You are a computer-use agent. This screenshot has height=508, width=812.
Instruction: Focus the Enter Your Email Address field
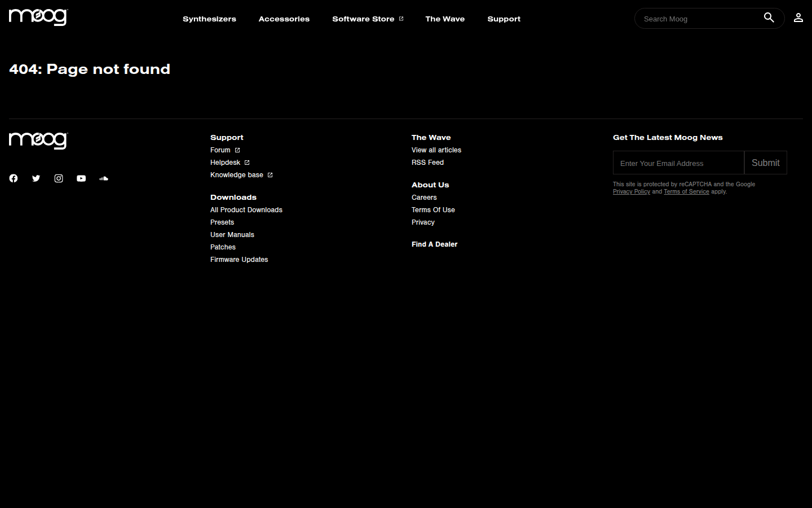click(x=678, y=163)
